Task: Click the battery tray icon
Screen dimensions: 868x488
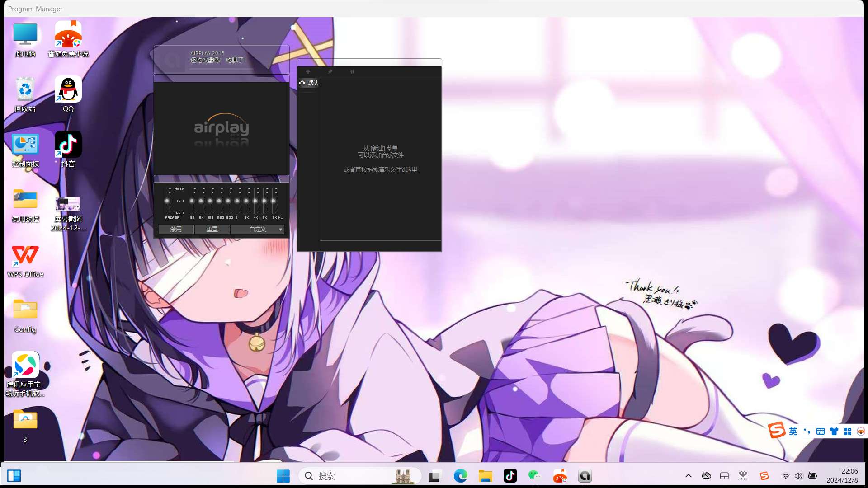Action: pos(813,476)
